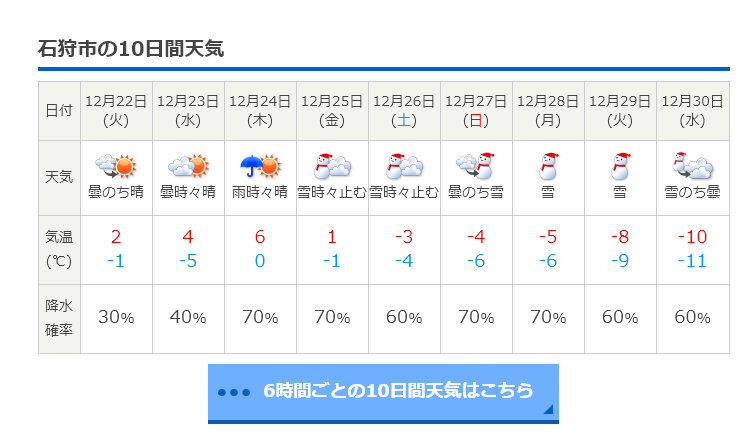Viewport: 744px width, 441px height.
Task: Open the 6時間ごとの10日間天気 button
Action: 383,393
